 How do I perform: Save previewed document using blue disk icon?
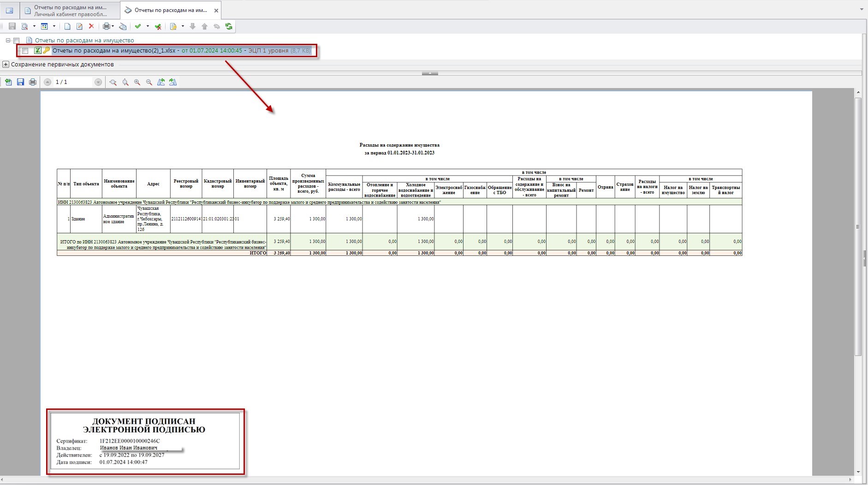pos(20,82)
